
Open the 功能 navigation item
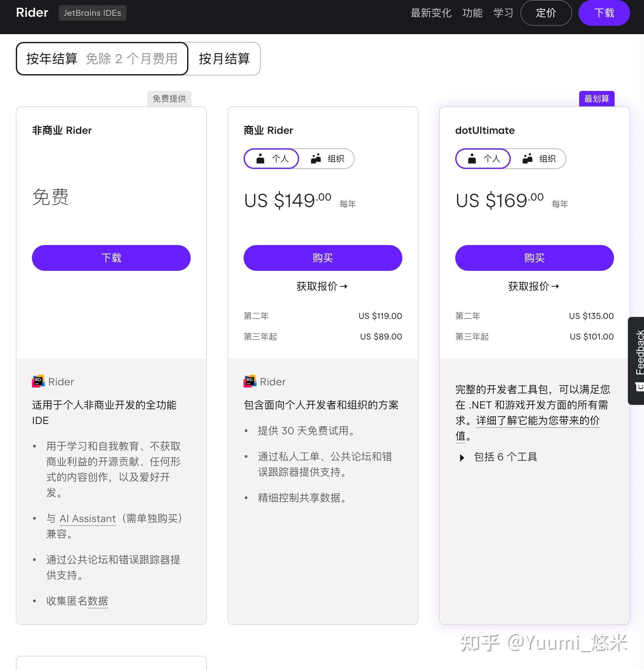click(473, 13)
